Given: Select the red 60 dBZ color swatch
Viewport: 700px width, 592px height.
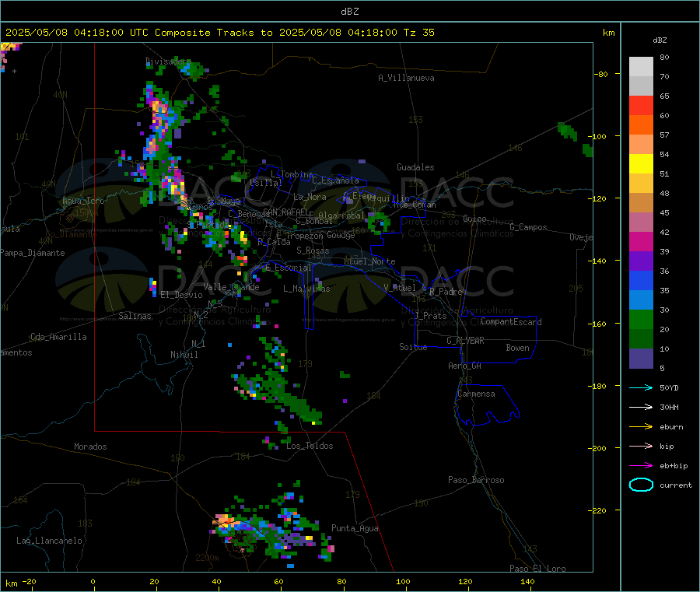Looking at the screenshot, I should coord(641,106).
